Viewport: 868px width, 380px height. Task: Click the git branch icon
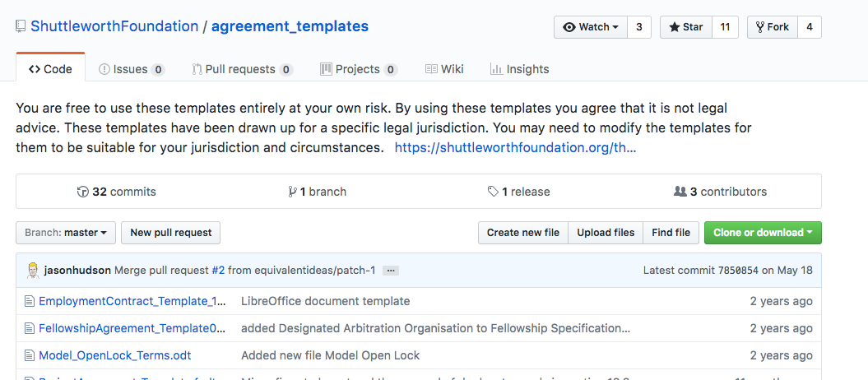coord(292,192)
